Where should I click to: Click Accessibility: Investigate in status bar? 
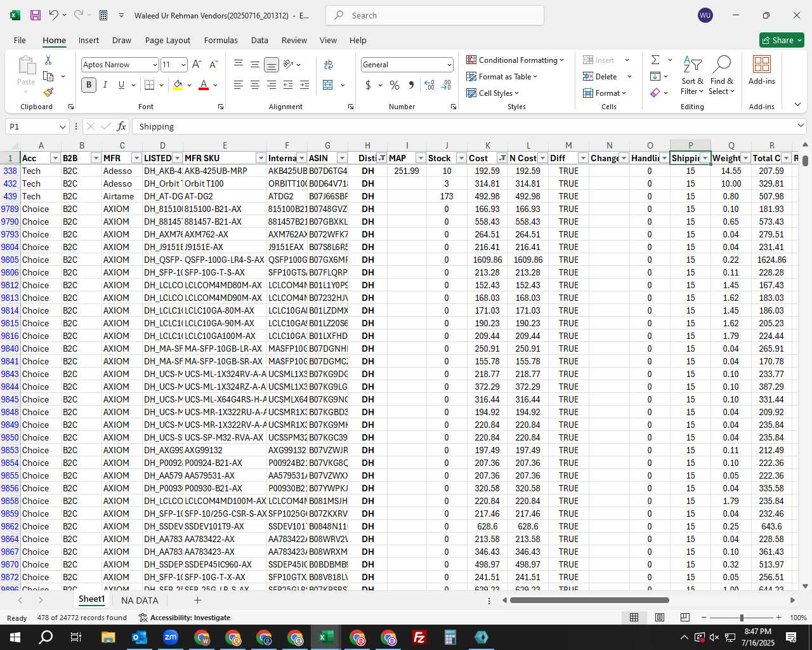tap(184, 618)
